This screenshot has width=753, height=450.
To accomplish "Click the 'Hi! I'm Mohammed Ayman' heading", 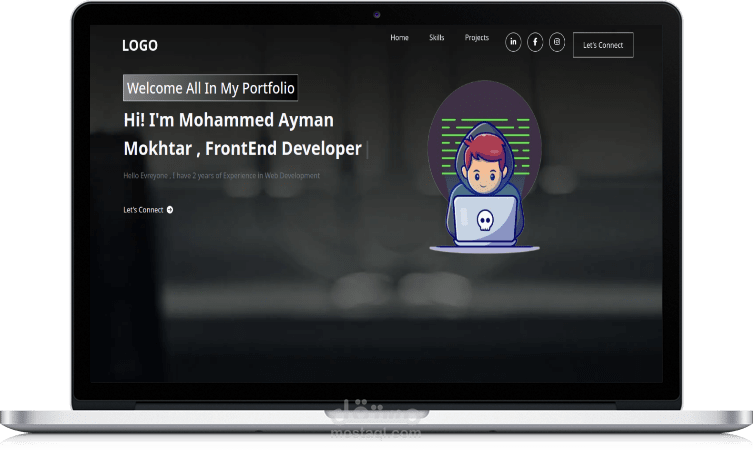I will (x=229, y=120).
